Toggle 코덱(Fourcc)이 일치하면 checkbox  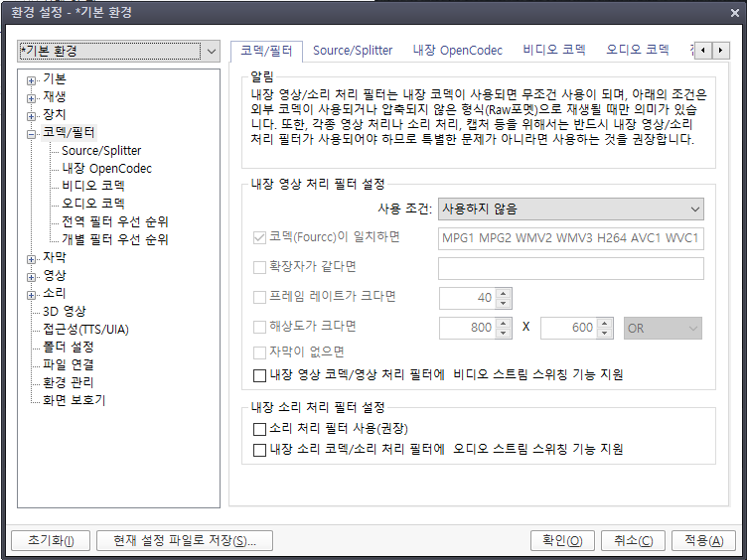[259, 237]
